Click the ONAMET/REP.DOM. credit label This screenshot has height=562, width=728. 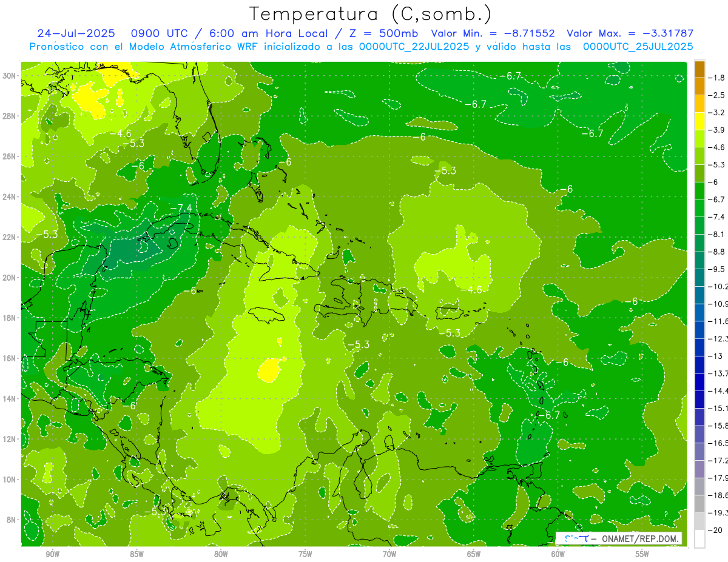pyautogui.click(x=640, y=538)
